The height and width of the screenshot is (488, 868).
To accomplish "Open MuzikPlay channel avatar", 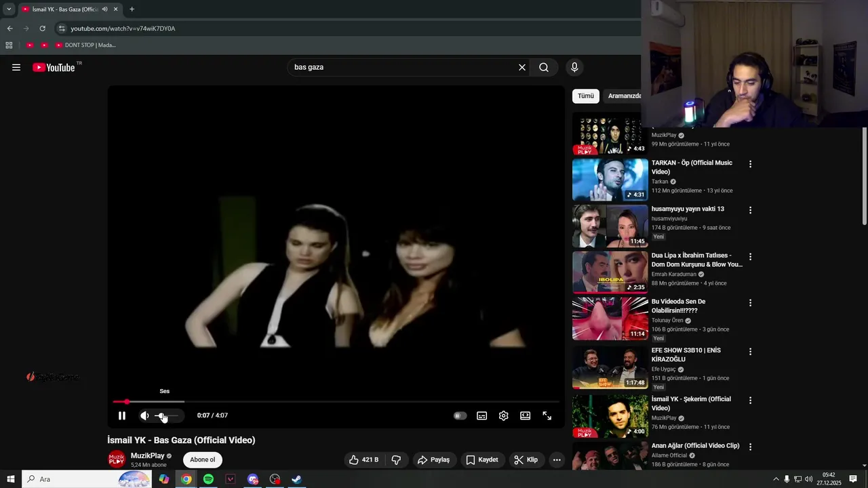I will coord(117,460).
